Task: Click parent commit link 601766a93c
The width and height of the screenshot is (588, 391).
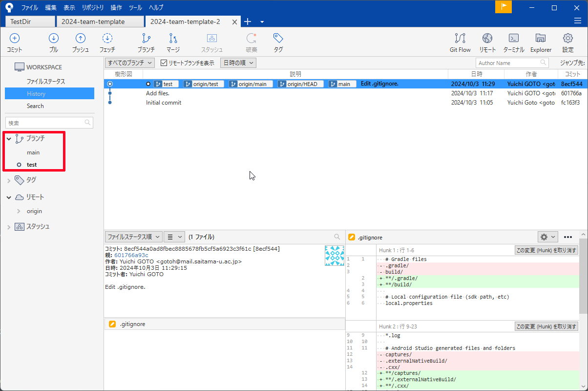Action: coord(131,255)
